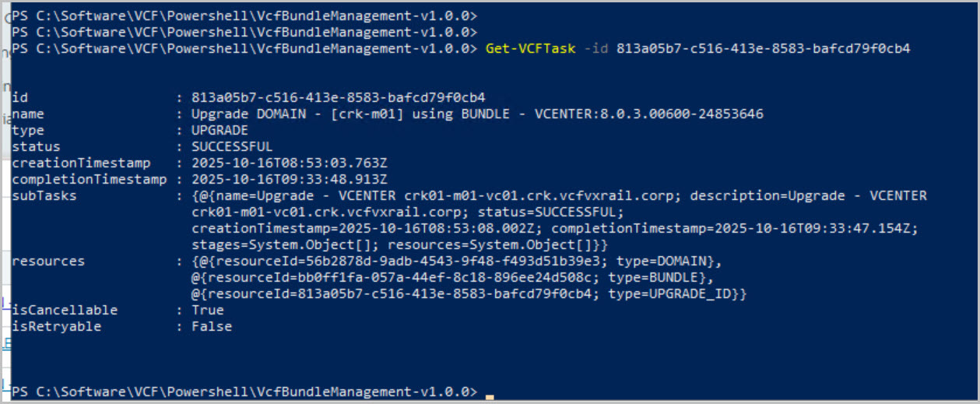
Task: Click the completionTimestamp value 09:33:48.913Z
Action: [290, 179]
